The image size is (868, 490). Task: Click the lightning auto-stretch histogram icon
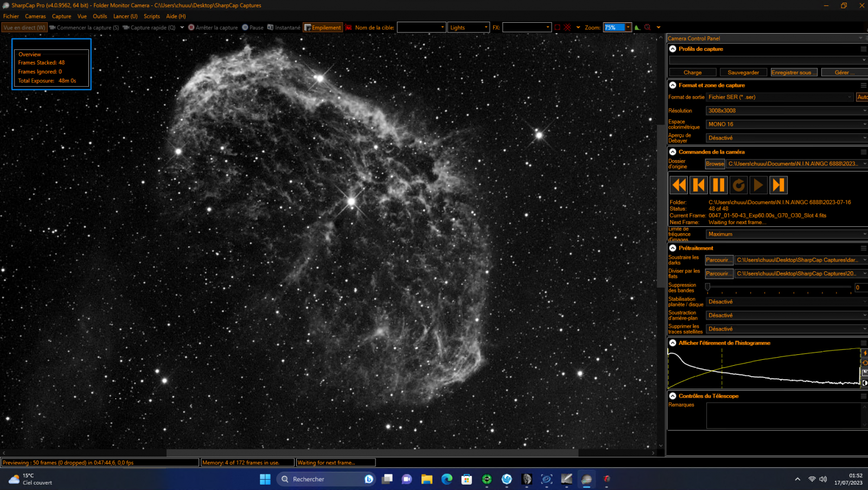pyautogui.click(x=865, y=353)
